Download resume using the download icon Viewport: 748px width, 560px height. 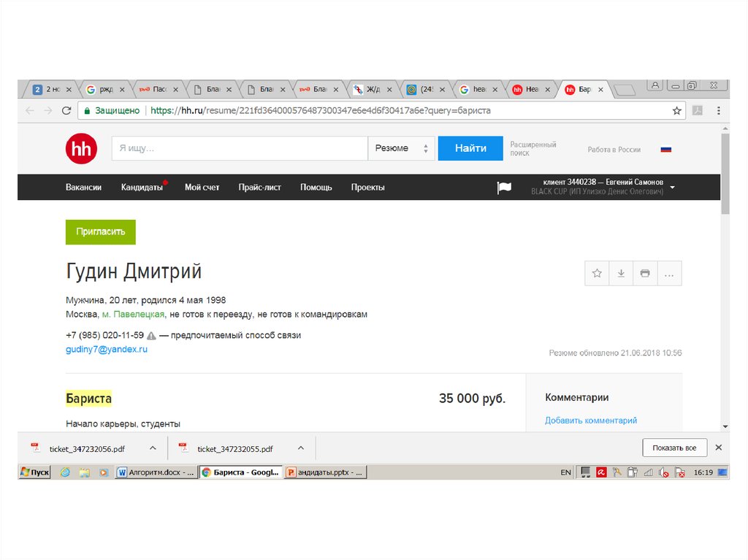(x=621, y=273)
